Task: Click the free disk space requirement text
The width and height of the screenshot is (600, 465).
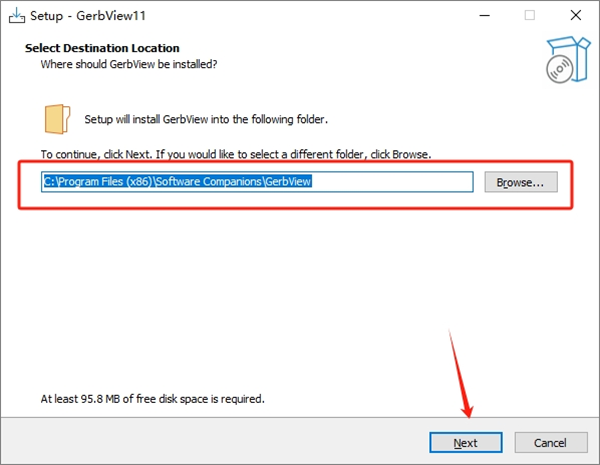Action: click(x=152, y=398)
